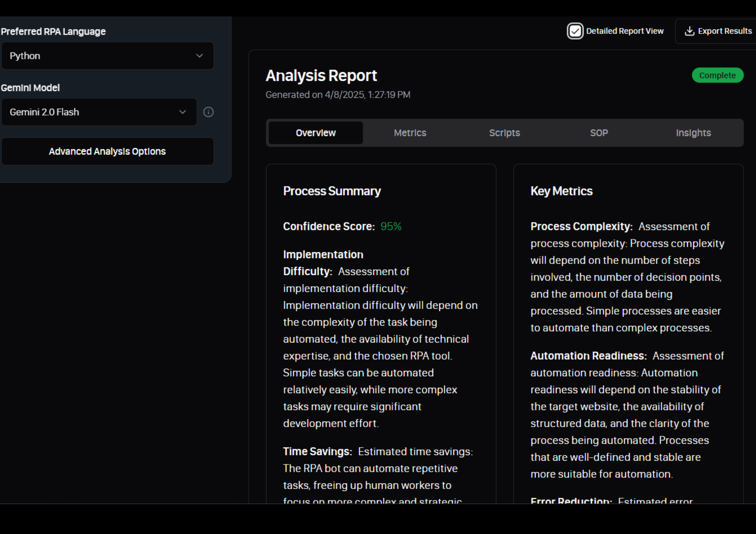Click the chevron in Gemini model selector
This screenshot has height=534, width=756.
[x=183, y=112]
